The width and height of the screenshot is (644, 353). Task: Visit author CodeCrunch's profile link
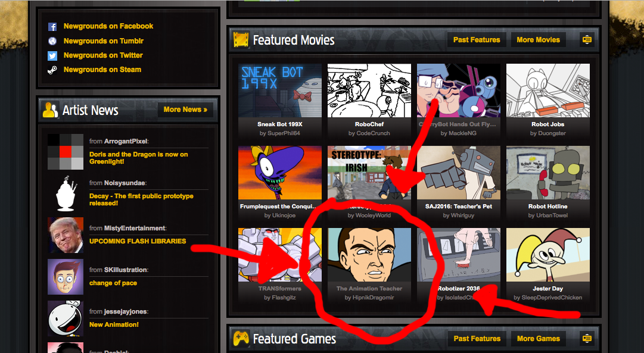(x=373, y=133)
